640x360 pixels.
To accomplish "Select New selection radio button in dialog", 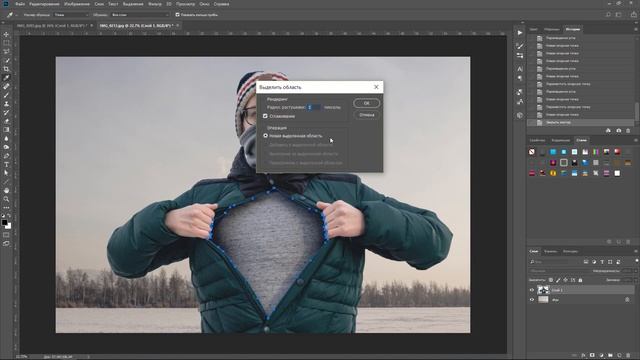I will coord(265,136).
